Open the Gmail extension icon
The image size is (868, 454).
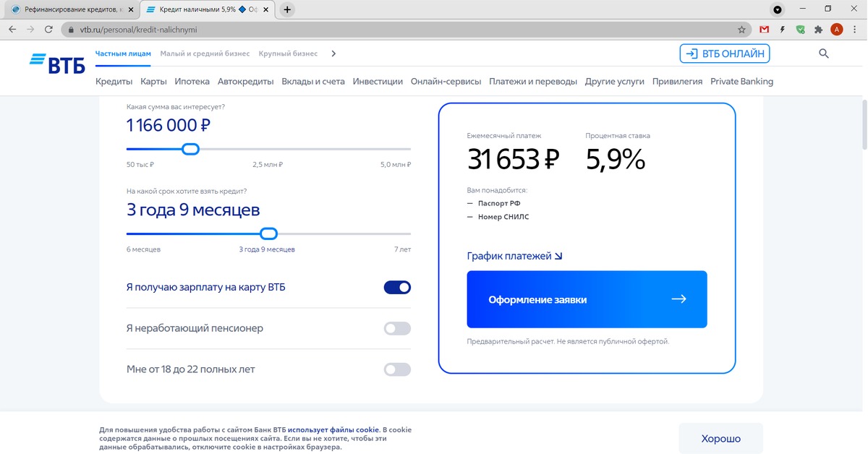pyautogui.click(x=765, y=30)
